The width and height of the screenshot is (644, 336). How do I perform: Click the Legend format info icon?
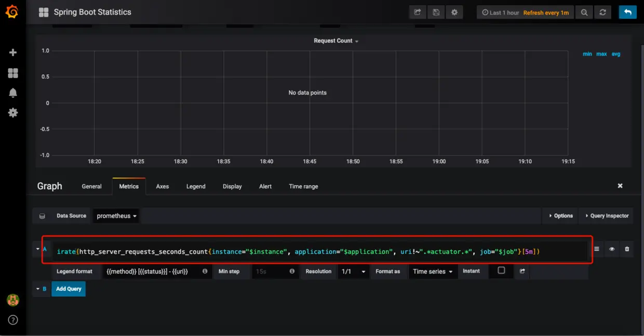tap(205, 272)
